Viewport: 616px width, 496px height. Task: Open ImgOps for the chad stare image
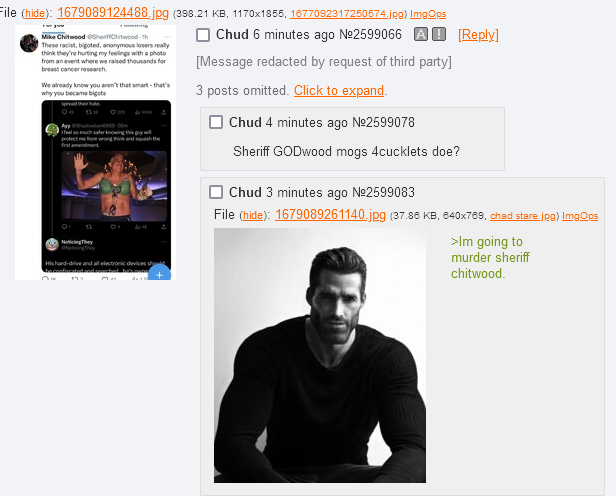pyautogui.click(x=580, y=216)
